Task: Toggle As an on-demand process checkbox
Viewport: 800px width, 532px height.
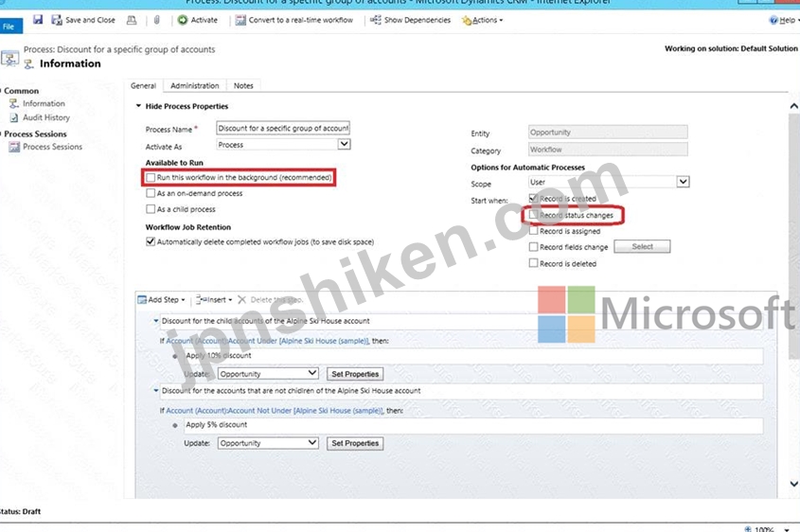Action: point(151,193)
